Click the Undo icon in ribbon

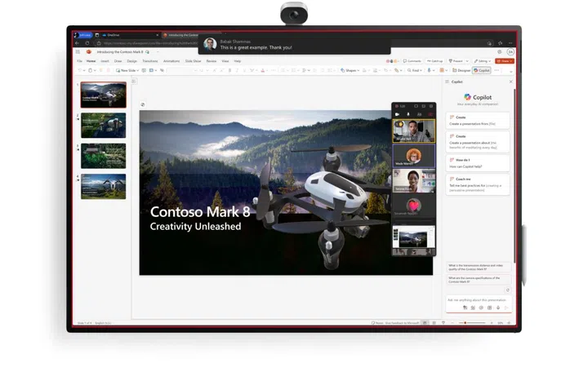point(79,70)
